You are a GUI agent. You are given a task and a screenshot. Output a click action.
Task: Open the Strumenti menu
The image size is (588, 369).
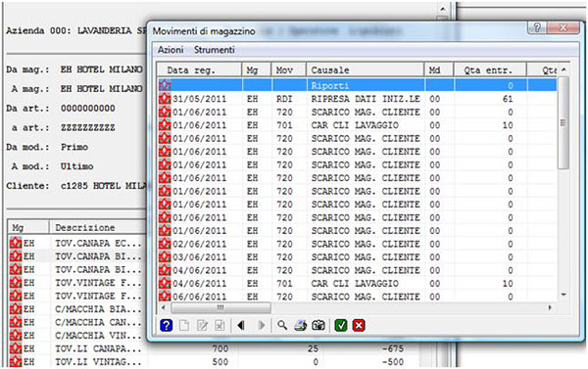click(x=214, y=50)
